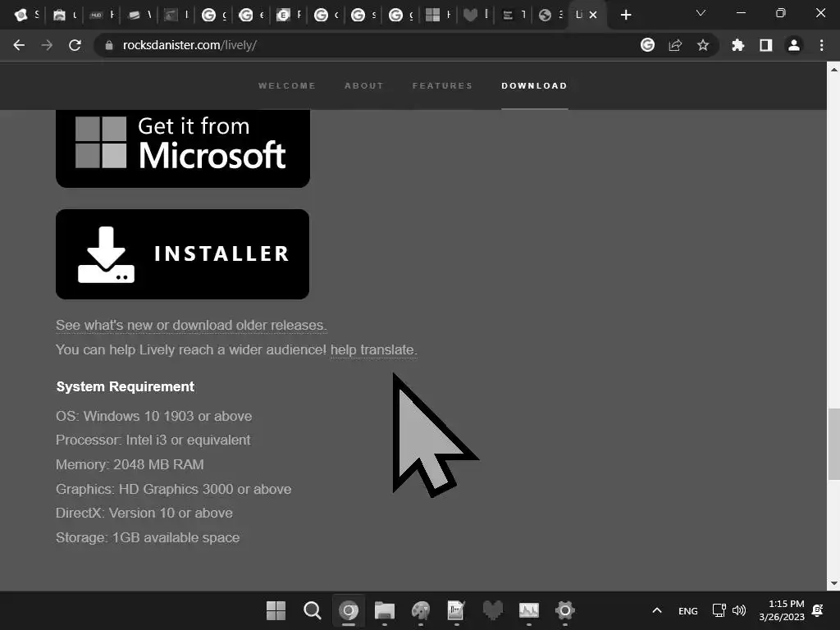Open a new browser tab
Image resolution: width=840 pixels, height=630 pixels.
click(x=626, y=15)
